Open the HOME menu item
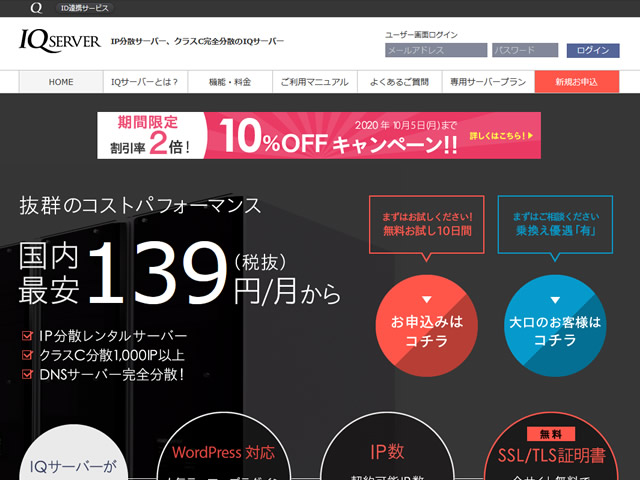This screenshot has width=640, height=480. 61,82
